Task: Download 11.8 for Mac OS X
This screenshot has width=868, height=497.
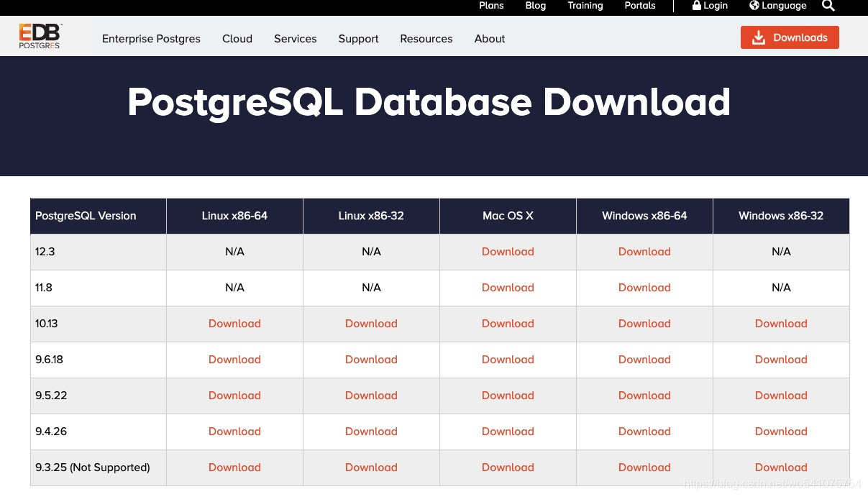Action: (508, 288)
